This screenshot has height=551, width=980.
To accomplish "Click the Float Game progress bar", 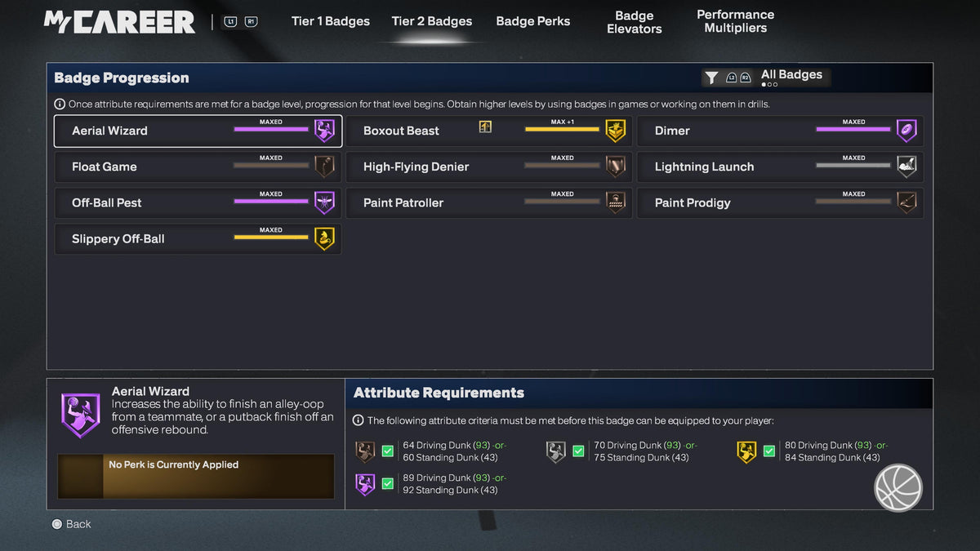I will 271,166.
